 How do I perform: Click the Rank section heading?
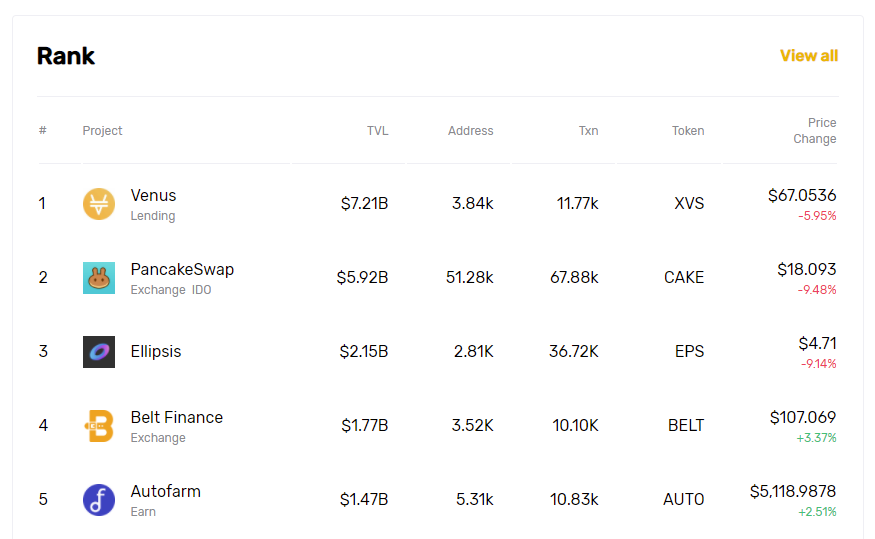[x=66, y=56]
